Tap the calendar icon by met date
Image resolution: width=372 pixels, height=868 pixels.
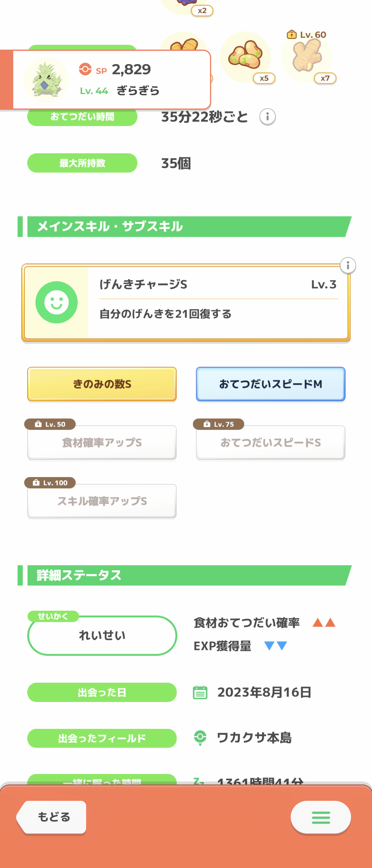click(x=200, y=692)
